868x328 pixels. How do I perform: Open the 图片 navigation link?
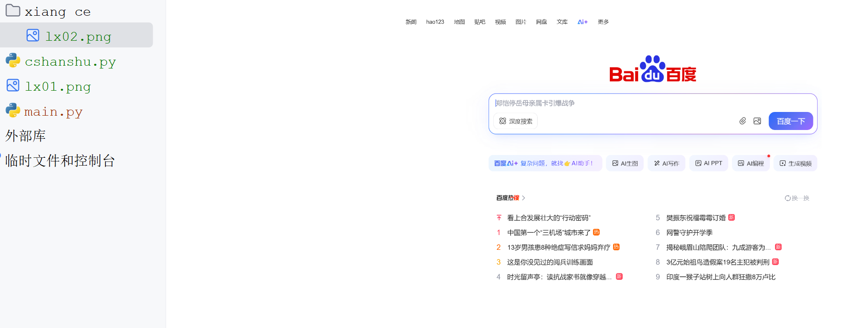coord(521,22)
